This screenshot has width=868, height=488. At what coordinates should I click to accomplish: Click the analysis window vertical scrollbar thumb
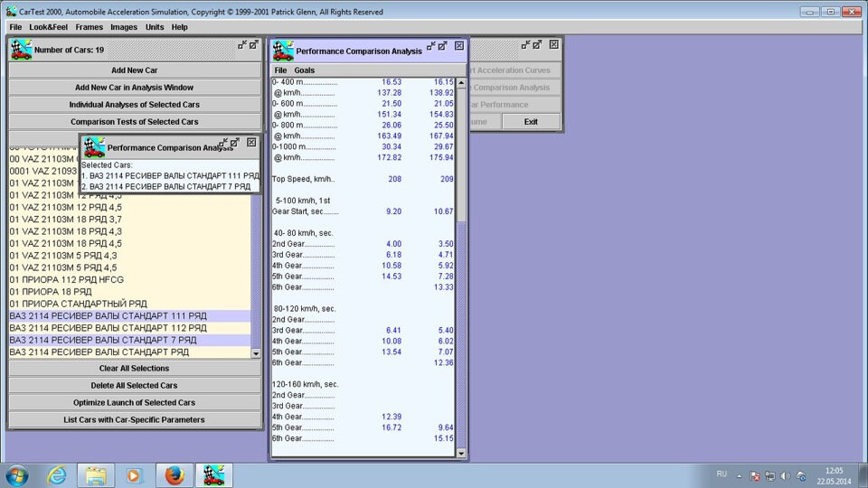[x=461, y=155]
